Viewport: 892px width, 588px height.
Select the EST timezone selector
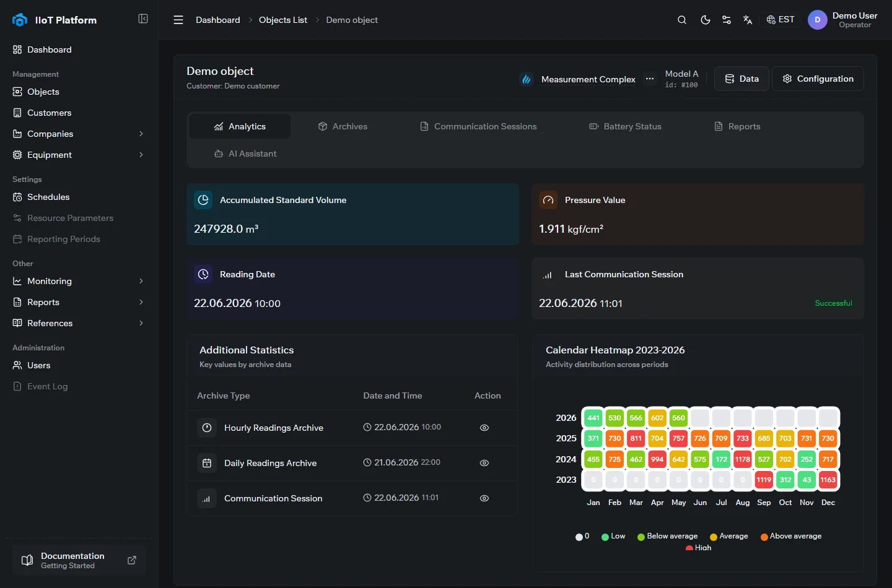780,20
